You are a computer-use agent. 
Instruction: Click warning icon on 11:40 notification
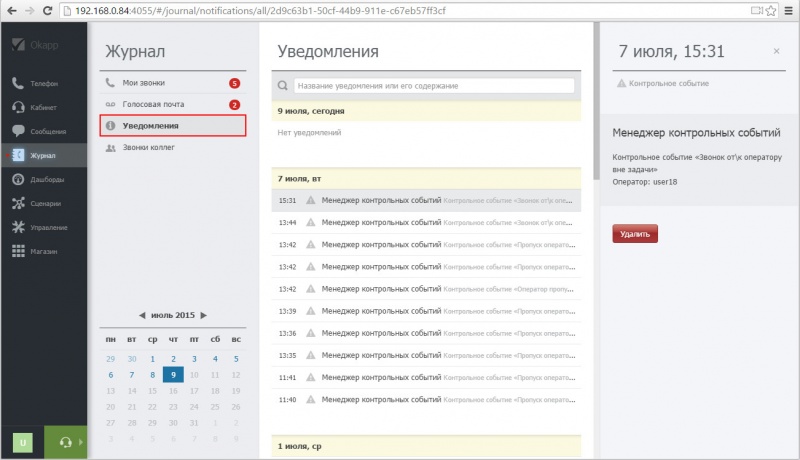tap(310, 400)
